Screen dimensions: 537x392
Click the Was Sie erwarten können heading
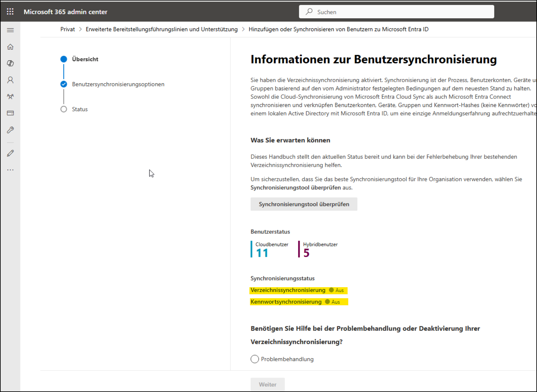(x=290, y=140)
